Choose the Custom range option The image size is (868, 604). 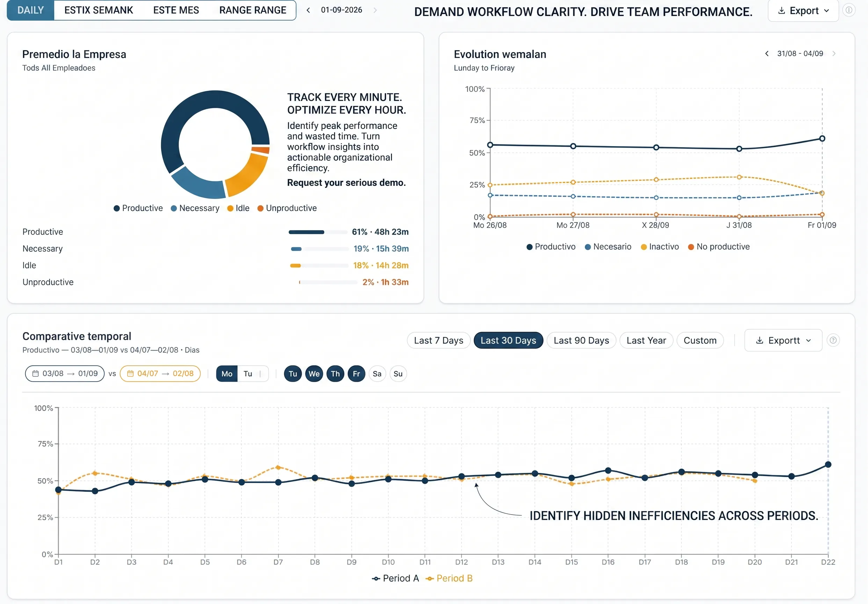pos(700,340)
